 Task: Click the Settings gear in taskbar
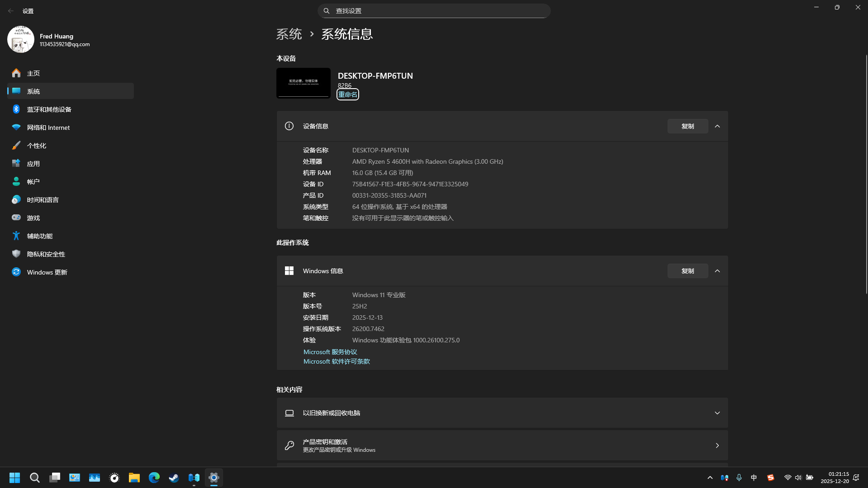tap(214, 478)
